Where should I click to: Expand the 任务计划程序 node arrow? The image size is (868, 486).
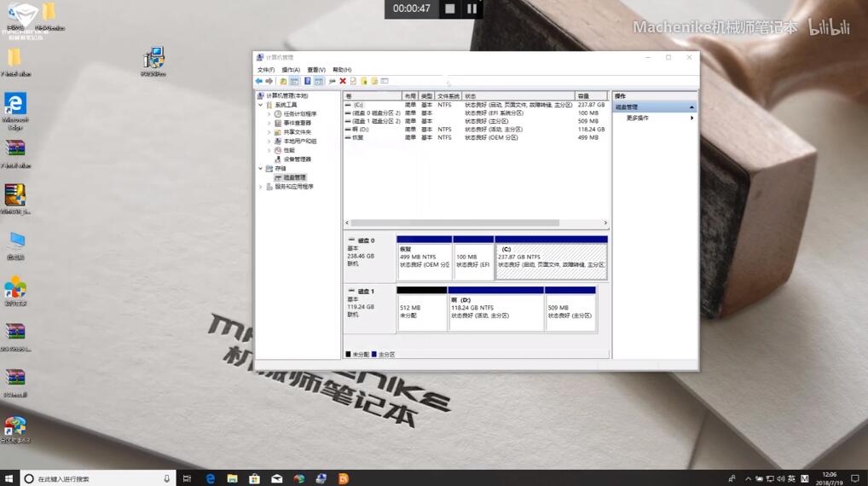[269, 114]
